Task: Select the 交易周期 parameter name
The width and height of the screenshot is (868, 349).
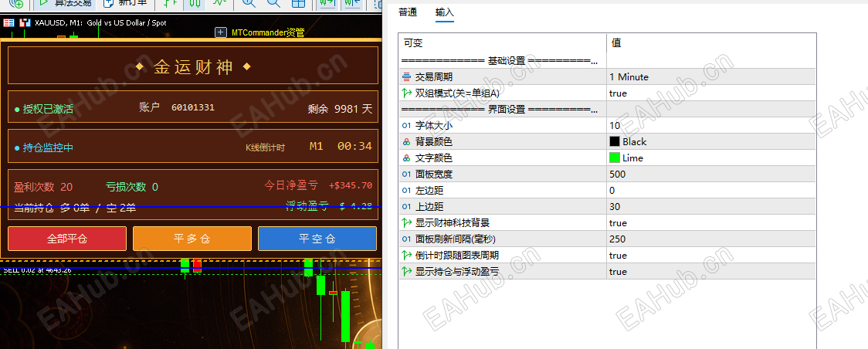Action: [x=433, y=77]
